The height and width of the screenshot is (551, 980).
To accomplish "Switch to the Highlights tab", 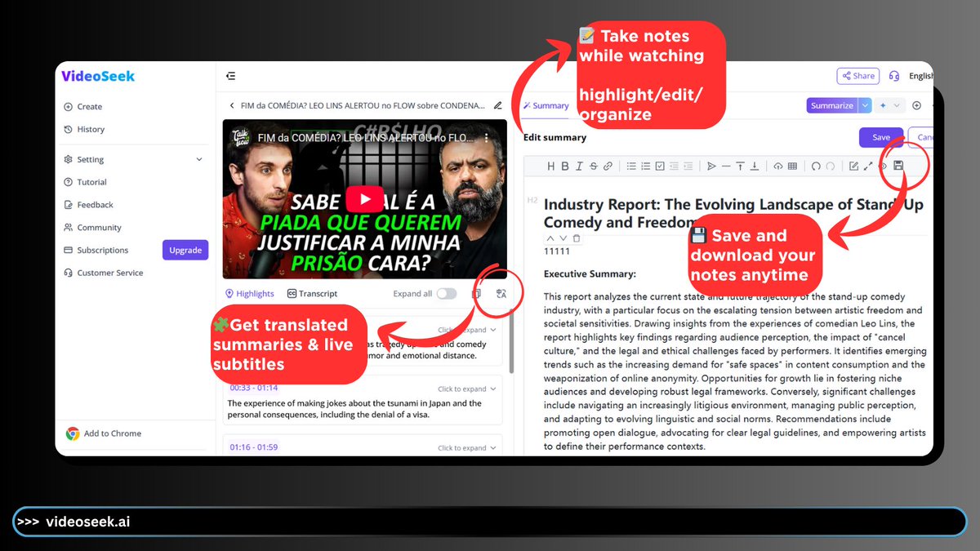I will pyautogui.click(x=250, y=294).
